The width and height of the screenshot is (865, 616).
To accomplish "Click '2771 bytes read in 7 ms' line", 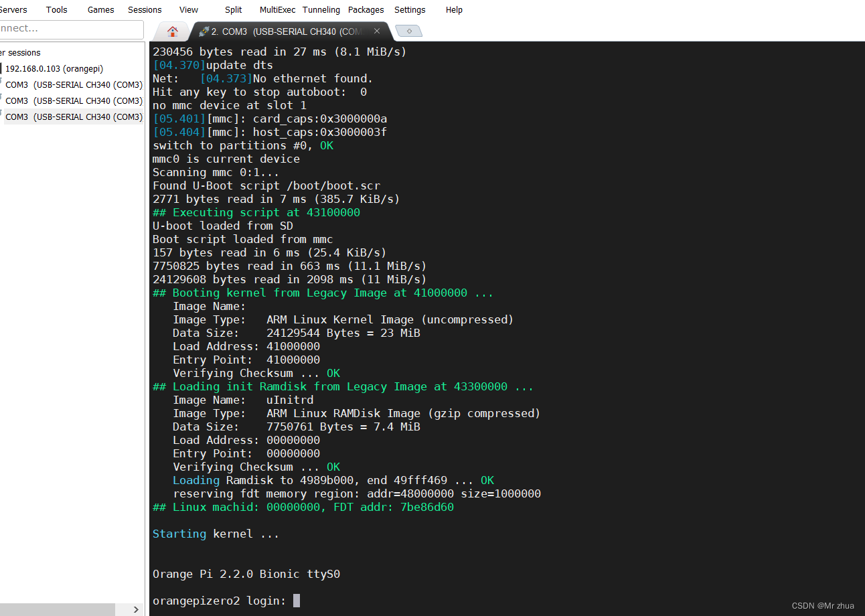I will coord(276,199).
